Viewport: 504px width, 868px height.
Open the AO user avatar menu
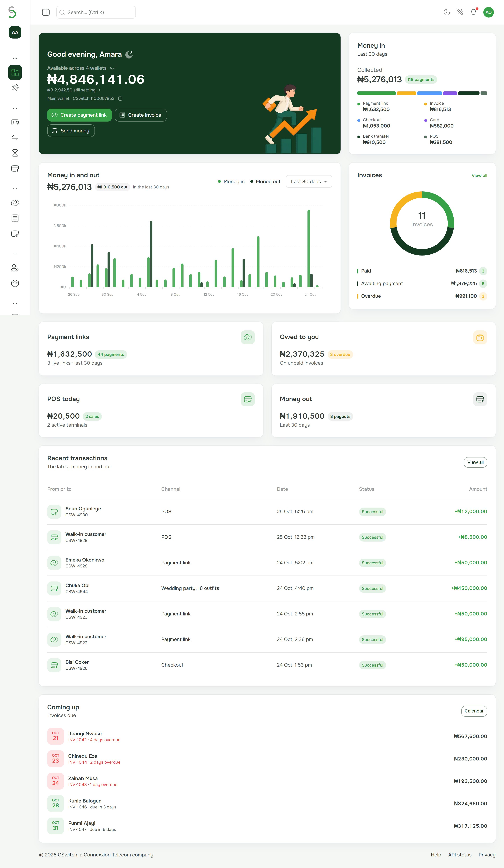(x=488, y=12)
